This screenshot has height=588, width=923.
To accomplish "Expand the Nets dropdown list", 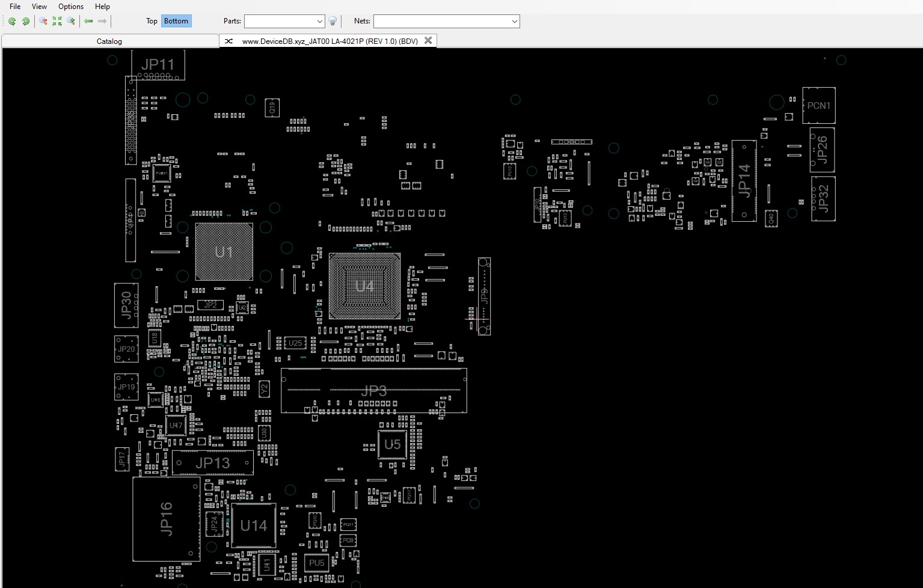I will click(x=514, y=22).
